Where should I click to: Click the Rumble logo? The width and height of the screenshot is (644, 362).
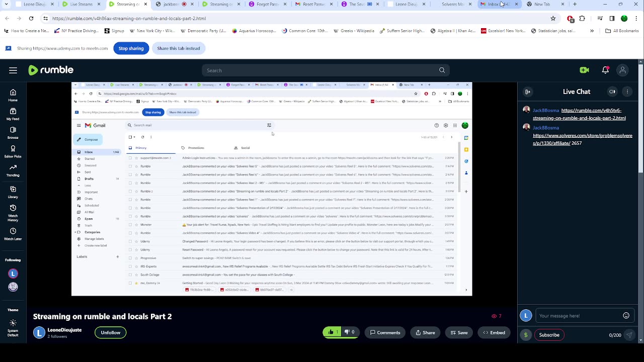pos(51,70)
